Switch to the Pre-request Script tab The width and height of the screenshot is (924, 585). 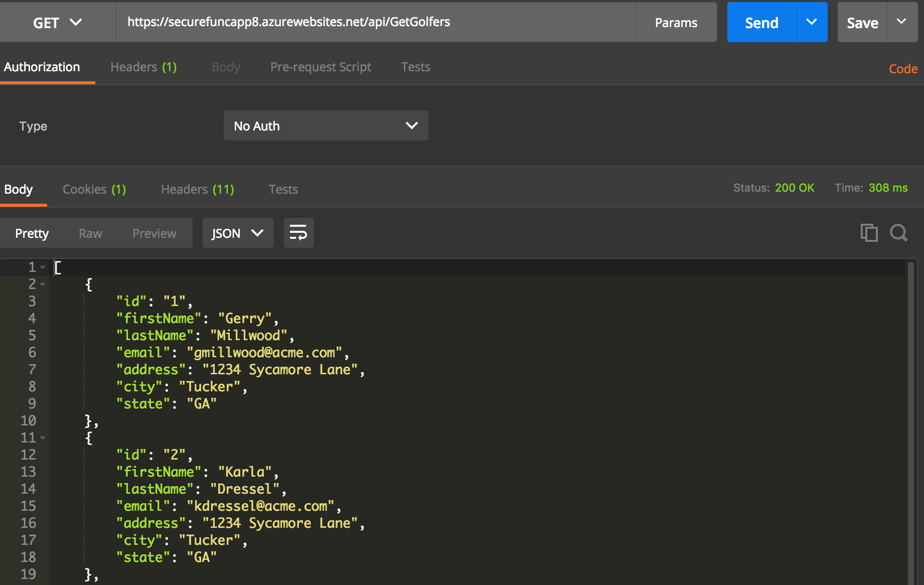point(321,67)
